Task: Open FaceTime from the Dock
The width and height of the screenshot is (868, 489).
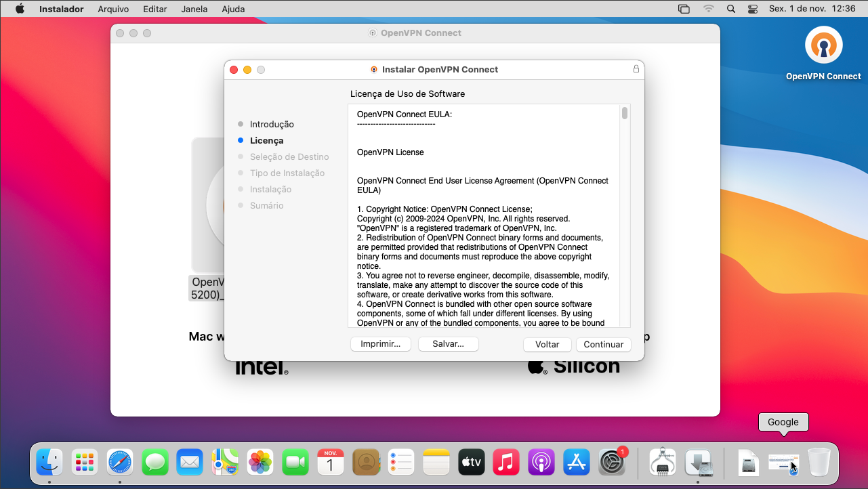Action: (296, 462)
